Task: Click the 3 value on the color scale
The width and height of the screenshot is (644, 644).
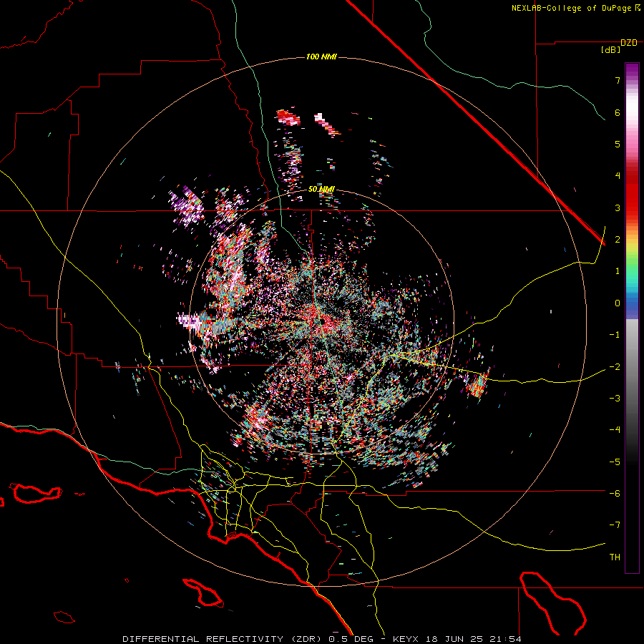Action: click(618, 208)
